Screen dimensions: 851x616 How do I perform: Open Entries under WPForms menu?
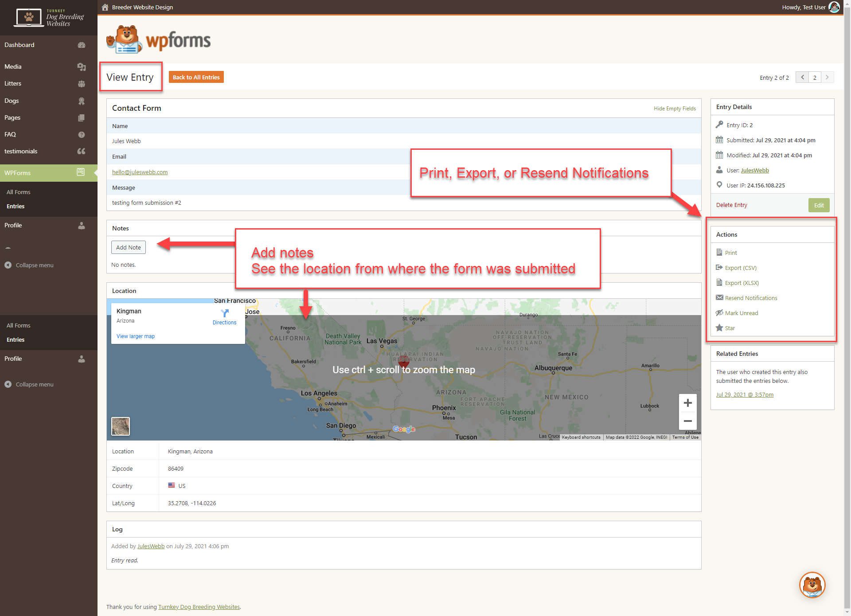(x=16, y=206)
